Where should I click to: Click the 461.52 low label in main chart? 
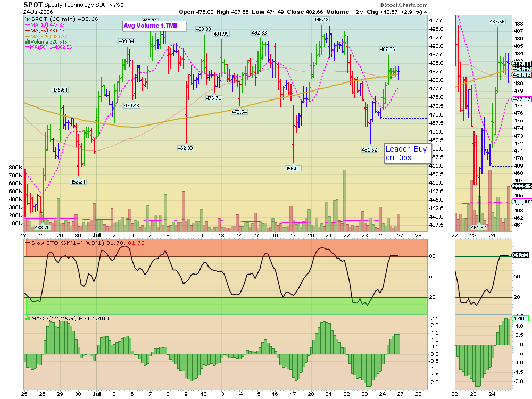[370, 150]
